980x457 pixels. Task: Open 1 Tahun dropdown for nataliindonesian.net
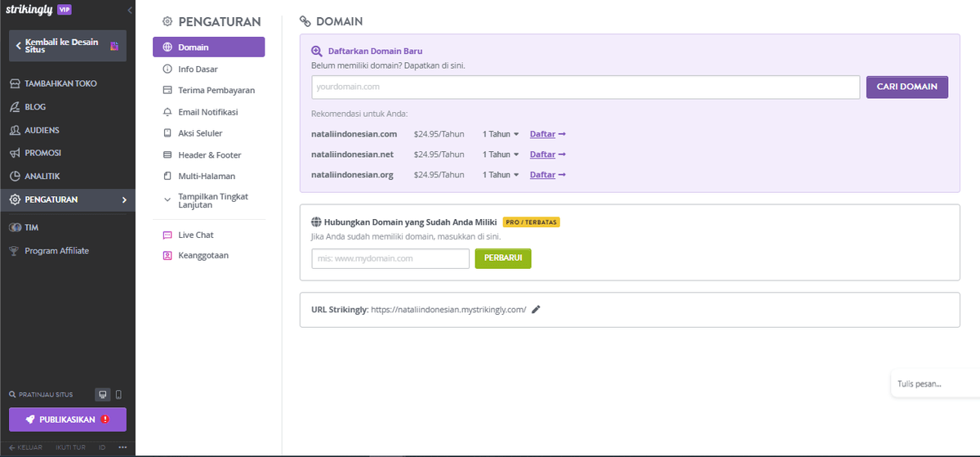[x=501, y=155]
